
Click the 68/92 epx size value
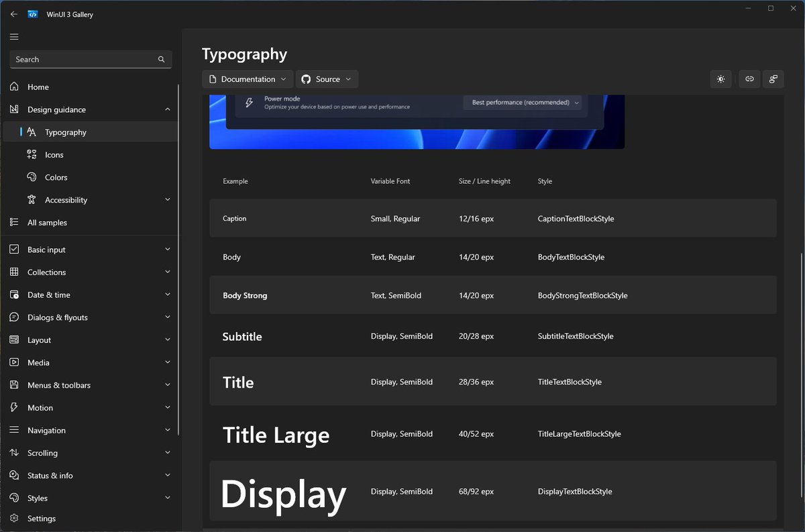point(476,492)
